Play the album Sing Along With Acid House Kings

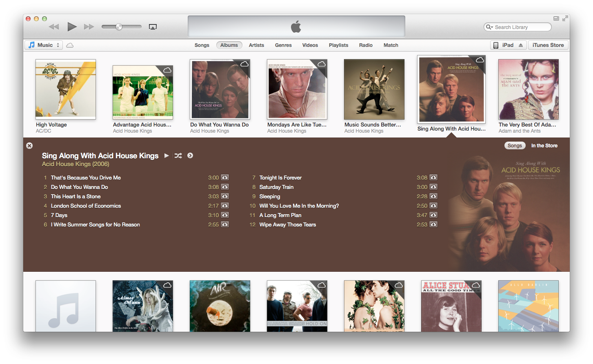(x=167, y=155)
